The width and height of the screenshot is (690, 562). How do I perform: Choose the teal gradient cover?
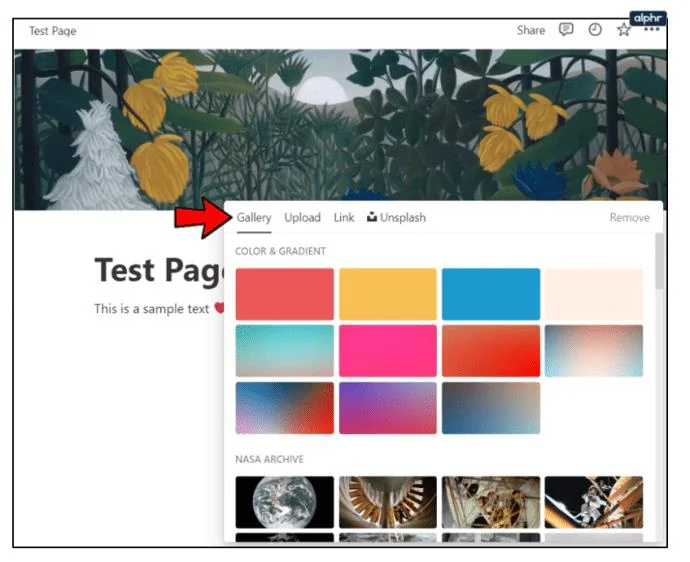tap(285, 351)
